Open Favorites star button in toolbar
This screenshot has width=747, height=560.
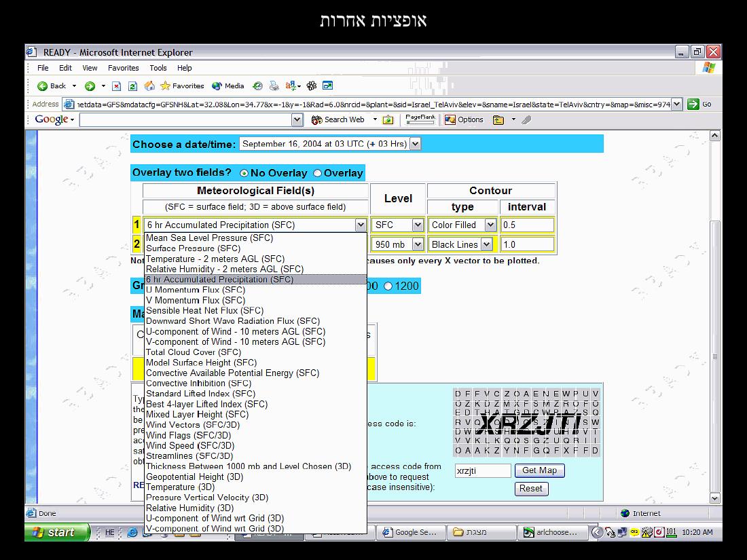pos(183,86)
